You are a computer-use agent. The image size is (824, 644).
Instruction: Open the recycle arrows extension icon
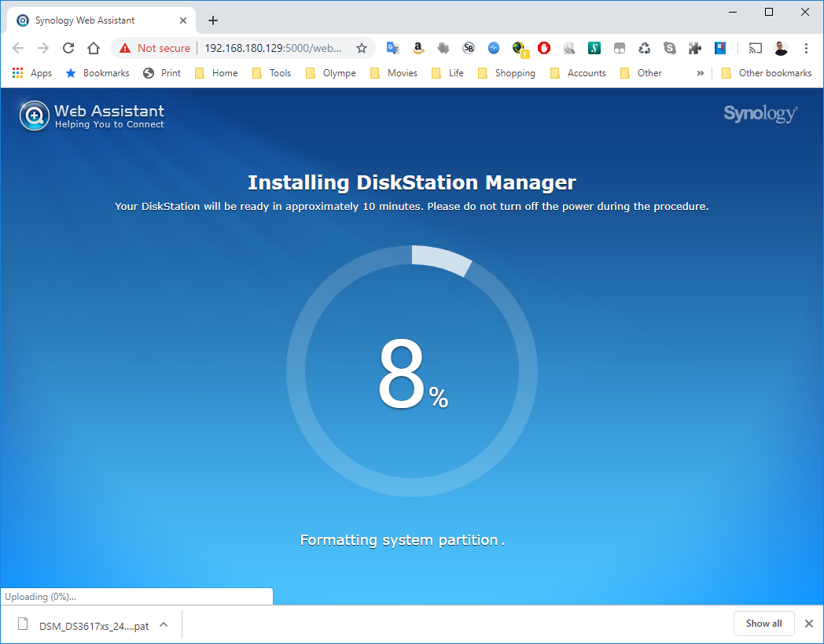point(645,49)
